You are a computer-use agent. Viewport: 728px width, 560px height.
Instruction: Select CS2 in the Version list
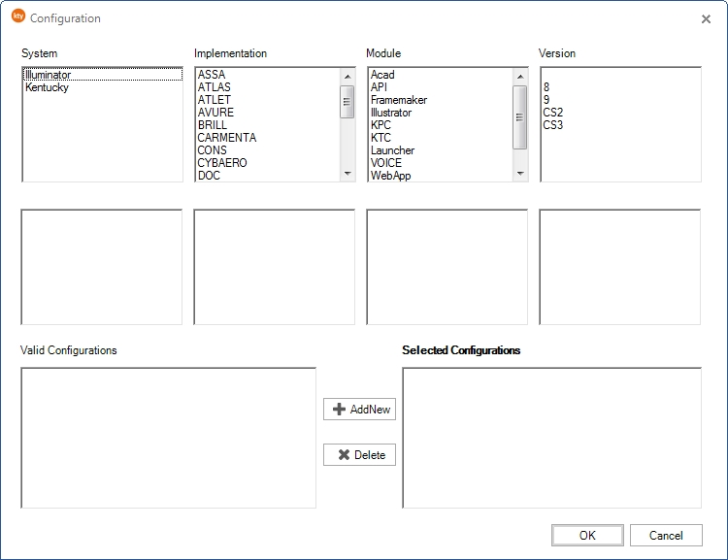click(x=553, y=113)
